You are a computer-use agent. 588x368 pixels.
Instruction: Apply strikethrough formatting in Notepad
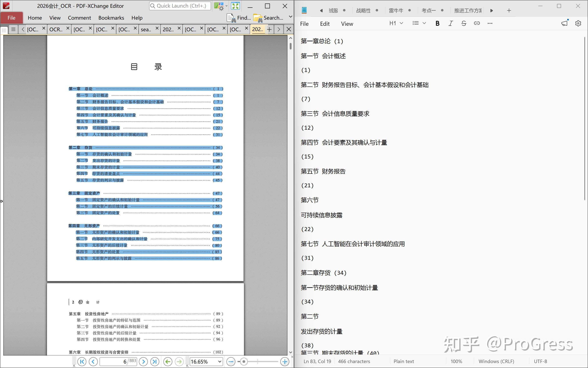(464, 23)
